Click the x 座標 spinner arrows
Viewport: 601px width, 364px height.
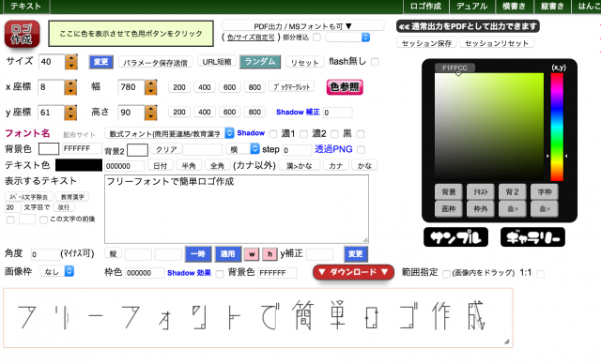coord(70,87)
